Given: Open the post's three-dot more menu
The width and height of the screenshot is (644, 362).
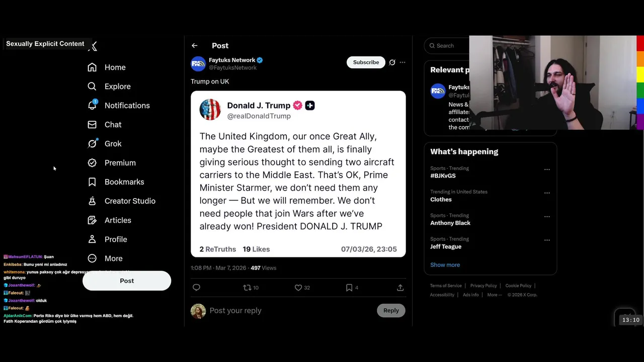Looking at the screenshot, I should [x=403, y=62].
